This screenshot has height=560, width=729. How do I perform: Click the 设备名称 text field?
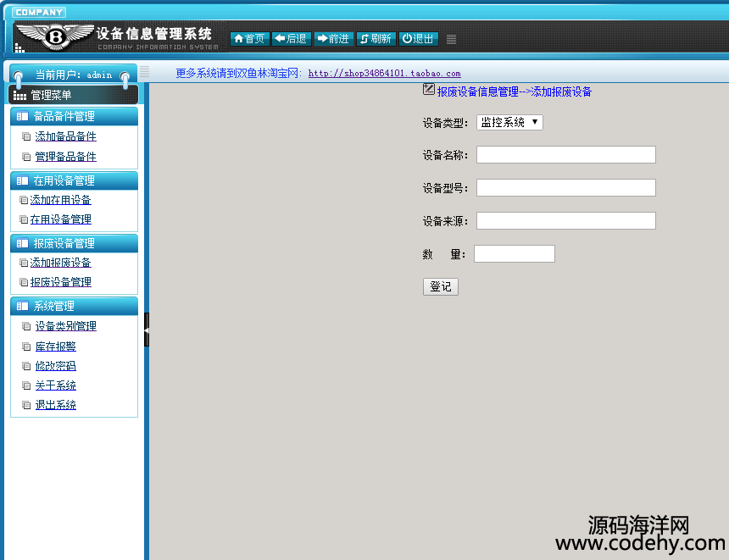[x=565, y=154]
